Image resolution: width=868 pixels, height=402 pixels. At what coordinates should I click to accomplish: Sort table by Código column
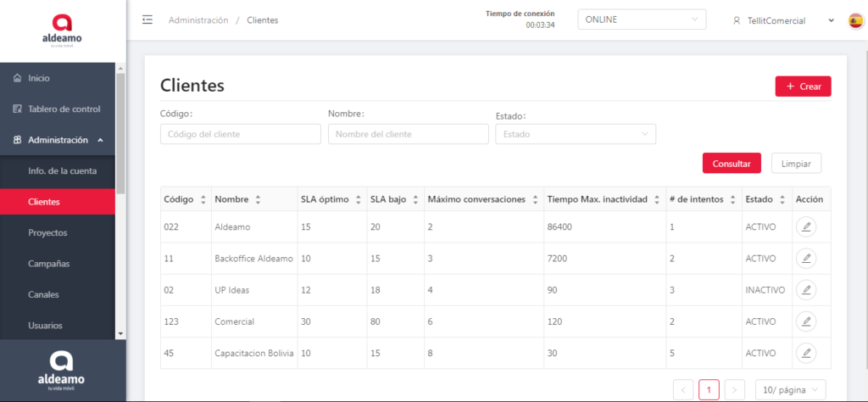(203, 199)
